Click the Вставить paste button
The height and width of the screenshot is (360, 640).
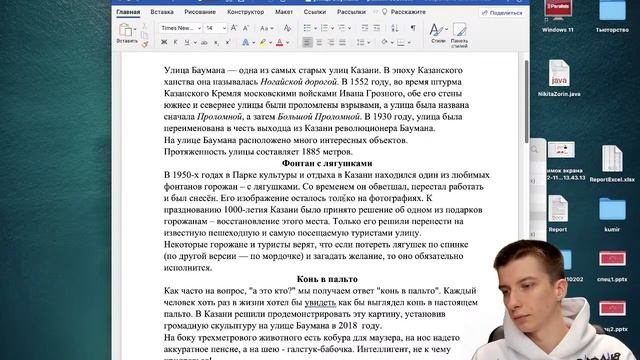coord(126,33)
